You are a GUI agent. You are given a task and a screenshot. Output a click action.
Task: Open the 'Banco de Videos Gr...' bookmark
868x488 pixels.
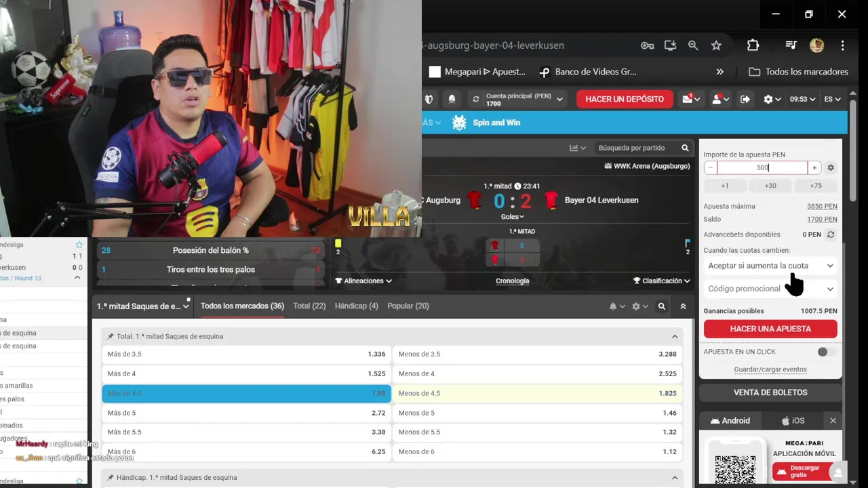coord(587,72)
